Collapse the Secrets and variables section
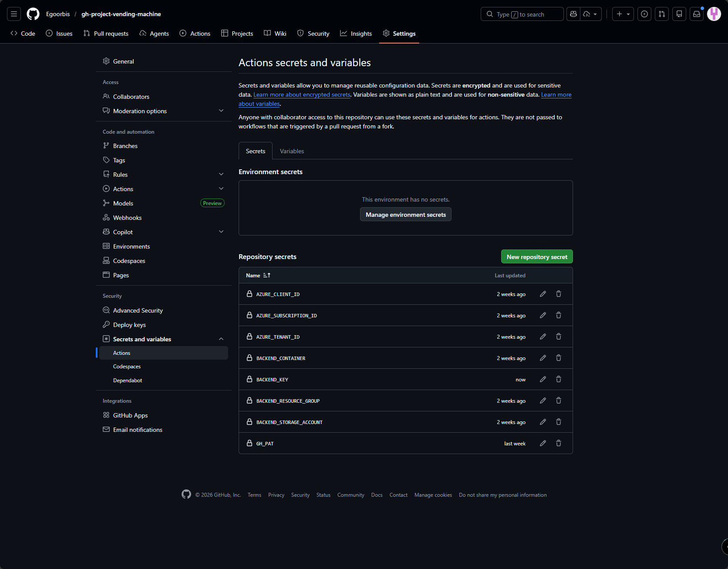This screenshot has width=728, height=569. click(x=221, y=339)
